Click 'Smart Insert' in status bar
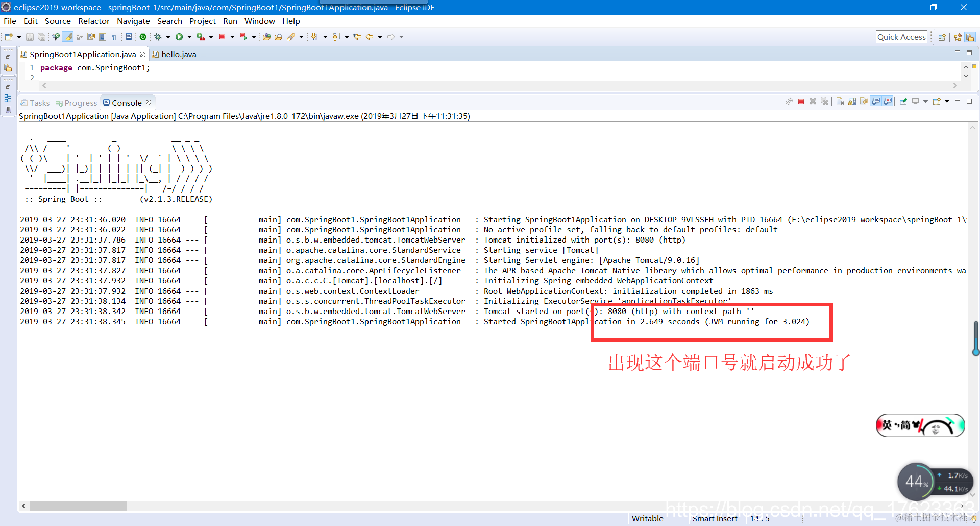Image resolution: width=980 pixels, height=526 pixels. coord(715,518)
